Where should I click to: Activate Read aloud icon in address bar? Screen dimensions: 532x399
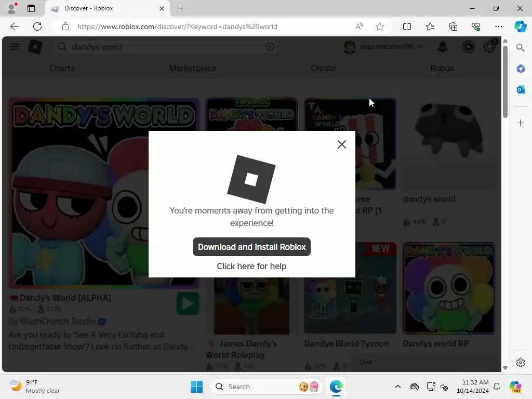359,26
